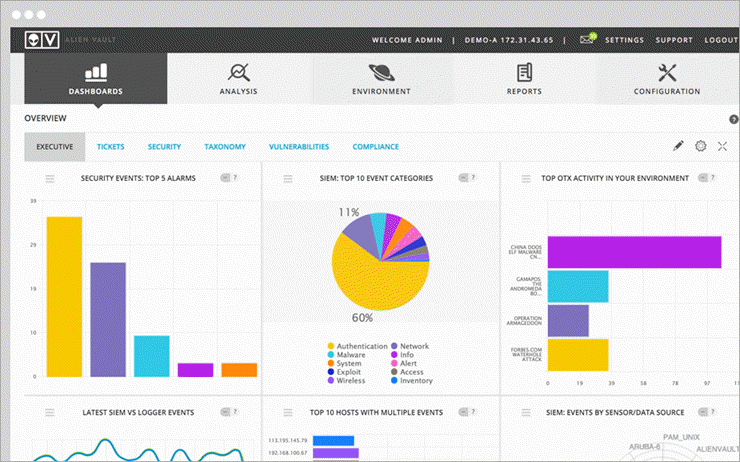Click the pencil edit dashboard icon
The height and width of the screenshot is (462, 740).
[678, 146]
